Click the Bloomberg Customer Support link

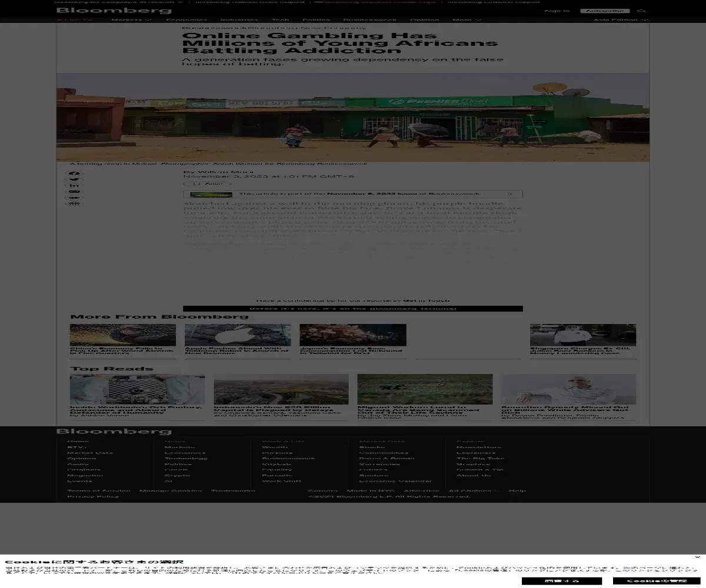(x=494, y=2)
